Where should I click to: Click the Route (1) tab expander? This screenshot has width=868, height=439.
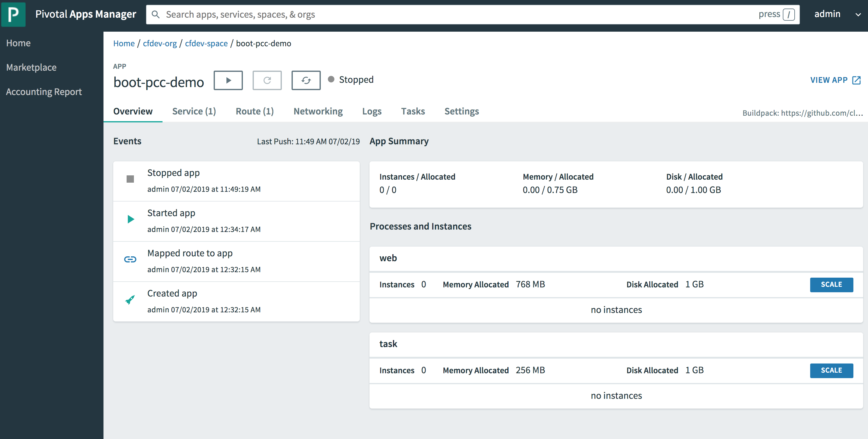[x=255, y=111]
